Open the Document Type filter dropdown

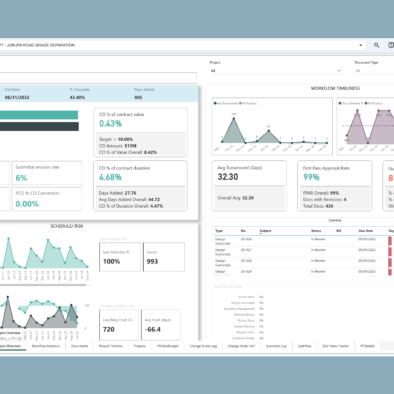click(374, 71)
